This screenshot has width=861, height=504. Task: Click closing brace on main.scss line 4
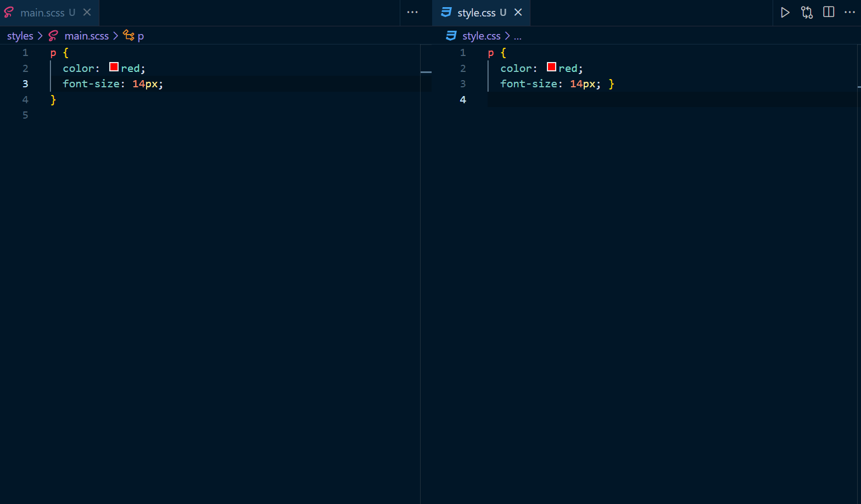[x=53, y=100]
